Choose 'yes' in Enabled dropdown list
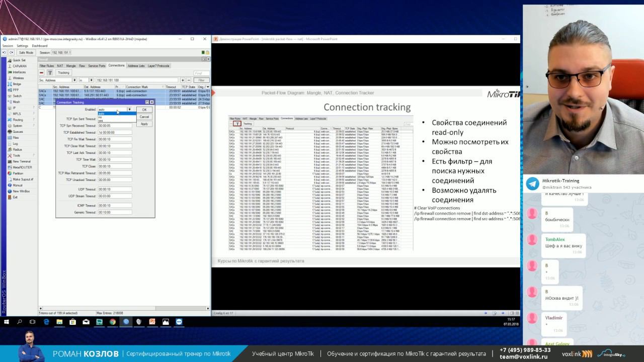Viewport: 644px width, 362px height. coord(117,121)
